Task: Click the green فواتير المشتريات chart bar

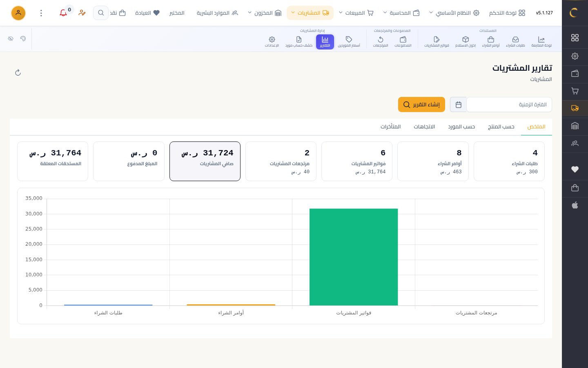Action: [x=354, y=257]
